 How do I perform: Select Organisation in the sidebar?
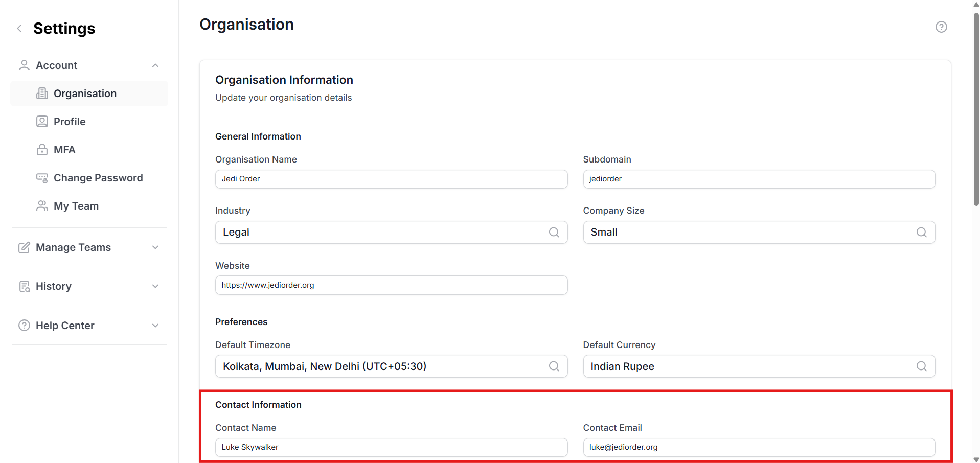(85, 94)
